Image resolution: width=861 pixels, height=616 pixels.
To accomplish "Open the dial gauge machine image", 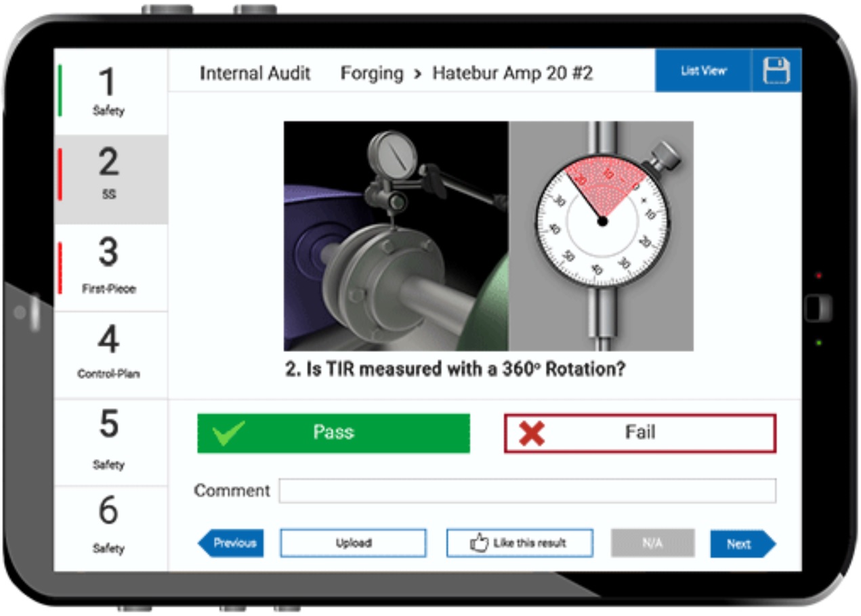I will pyautogui.click(x=396, y=236).
